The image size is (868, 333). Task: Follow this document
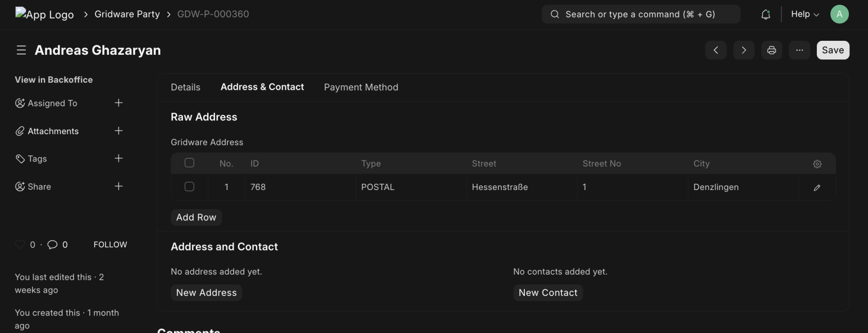(110, 245)
